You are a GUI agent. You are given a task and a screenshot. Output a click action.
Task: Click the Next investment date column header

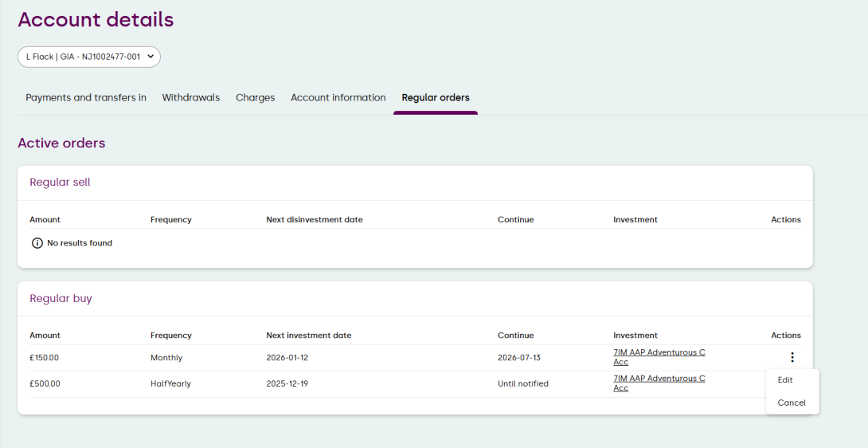(308, 336)
